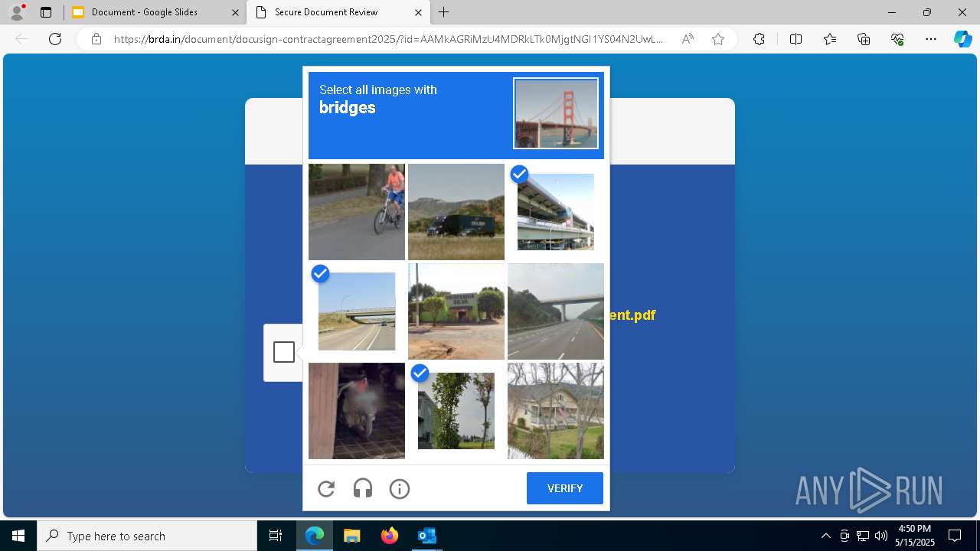Open tab actions menu icon

(46, 12)
